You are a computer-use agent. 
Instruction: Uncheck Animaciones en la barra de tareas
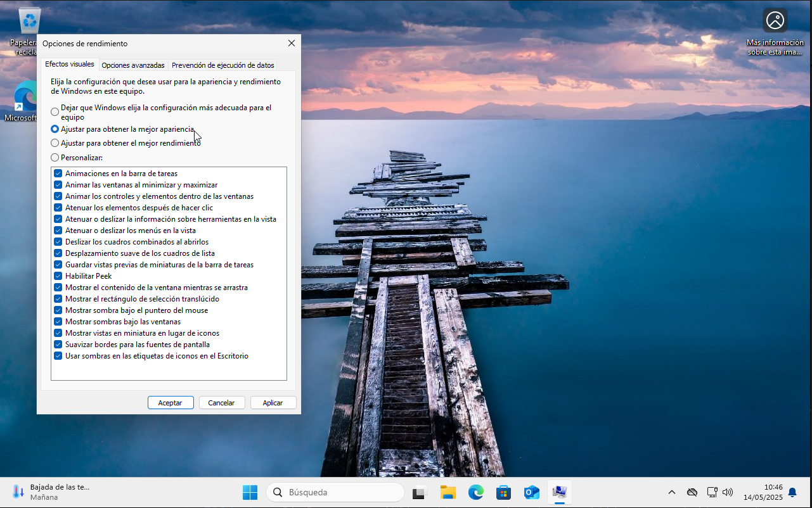click(x=58, y=174)
